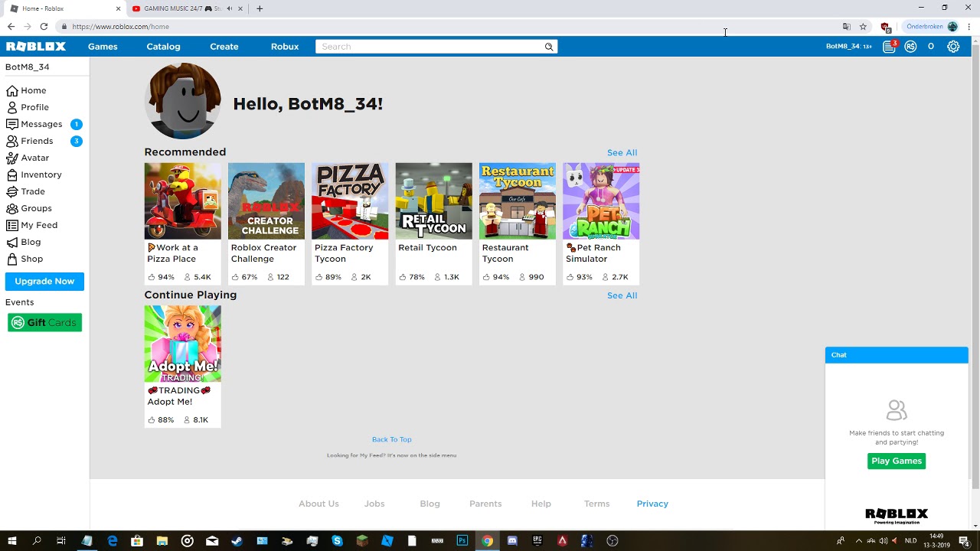Click See All next to Recommended
This screenshot has height=551, width=980.
coord(622,152)
